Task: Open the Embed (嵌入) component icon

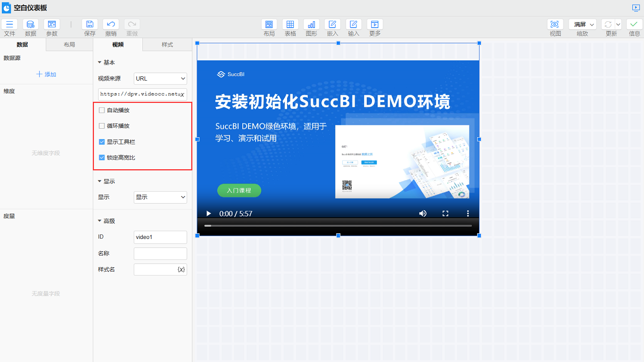Action: [x=332, y=25]
